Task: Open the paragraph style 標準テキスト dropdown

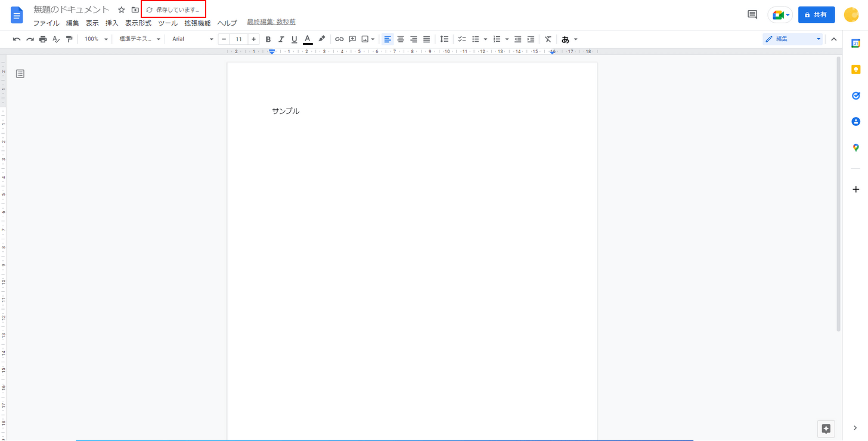Action: pyautogui.click(x=140, y=39)
